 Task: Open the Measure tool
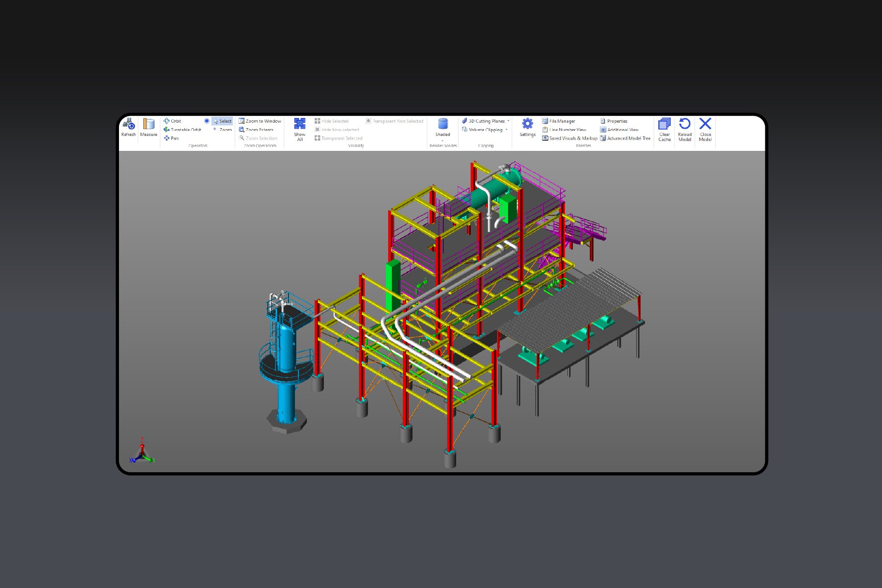click(148, 128)
